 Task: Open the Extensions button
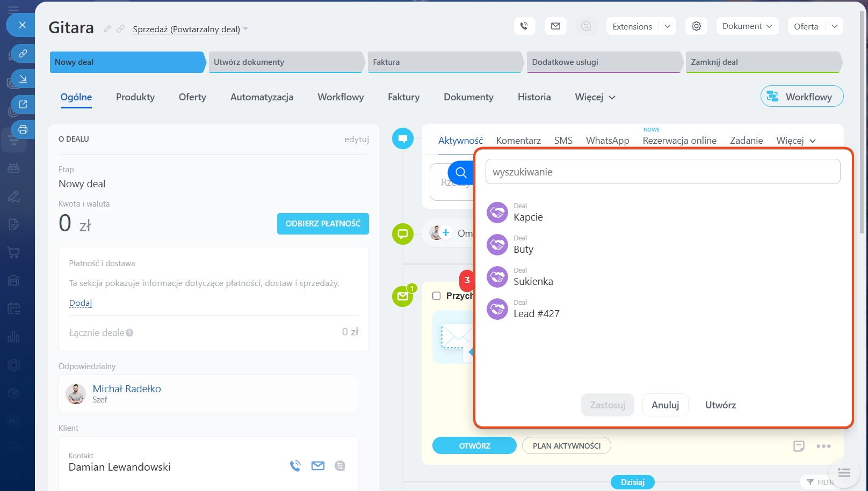(632, 26)
